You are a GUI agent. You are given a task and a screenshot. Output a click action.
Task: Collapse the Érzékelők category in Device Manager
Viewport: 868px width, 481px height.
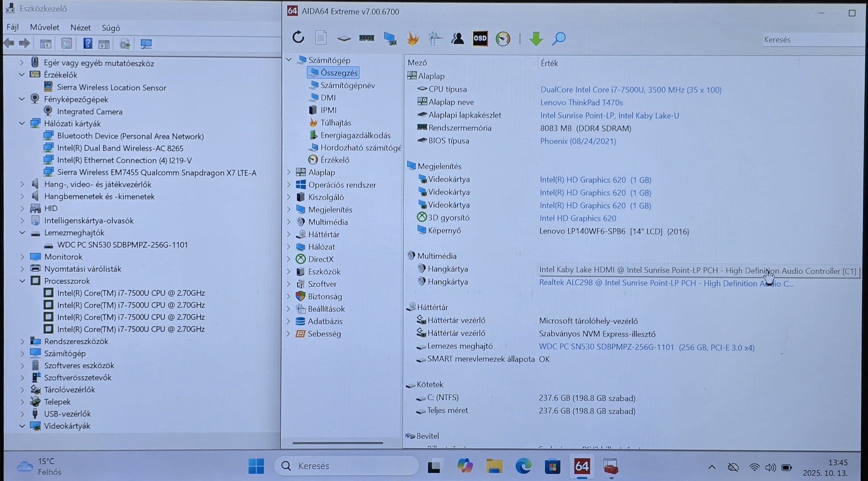coord(22,75)
